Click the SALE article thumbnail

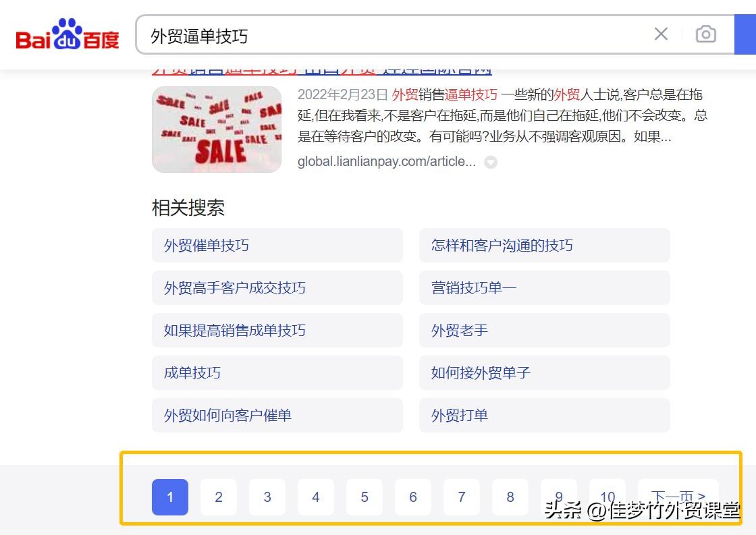[216, 130]
